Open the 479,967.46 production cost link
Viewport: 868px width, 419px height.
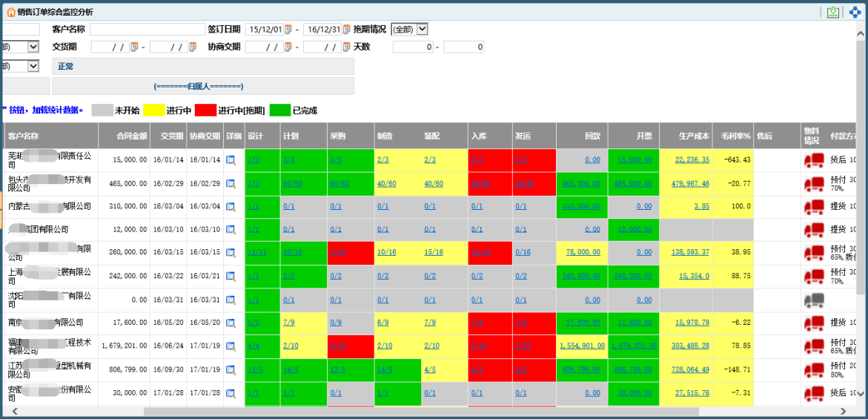(x=690, y=184)
